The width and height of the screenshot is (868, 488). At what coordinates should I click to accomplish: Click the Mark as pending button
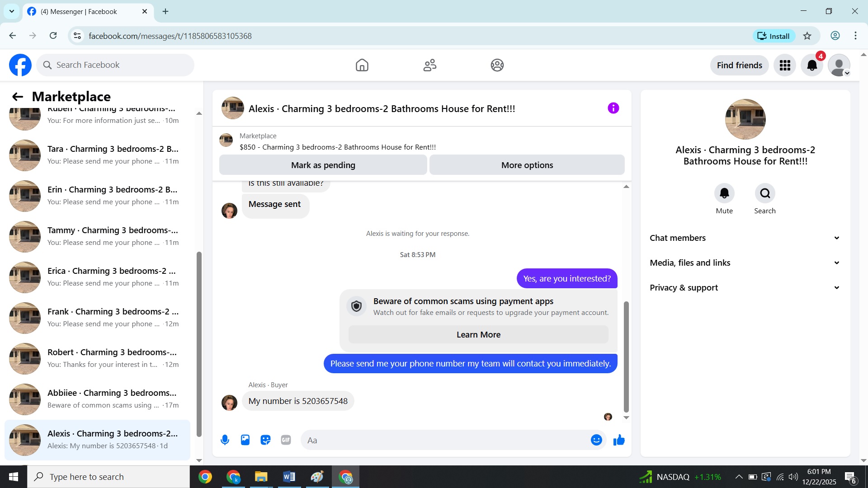(323, 165)
